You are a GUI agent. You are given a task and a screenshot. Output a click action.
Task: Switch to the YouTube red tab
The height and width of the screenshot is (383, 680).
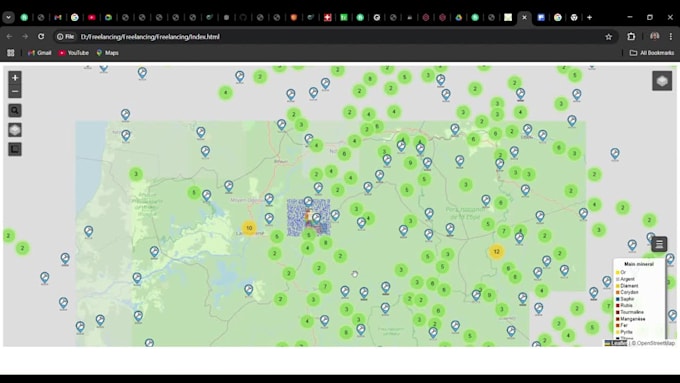click(x=92, y=17)
